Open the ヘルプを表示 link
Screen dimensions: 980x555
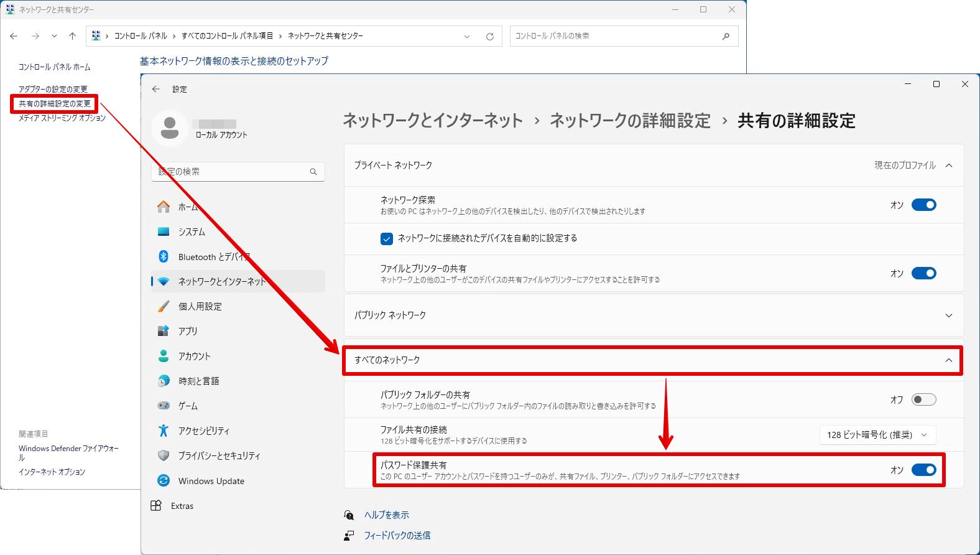[x=387, y=515]
